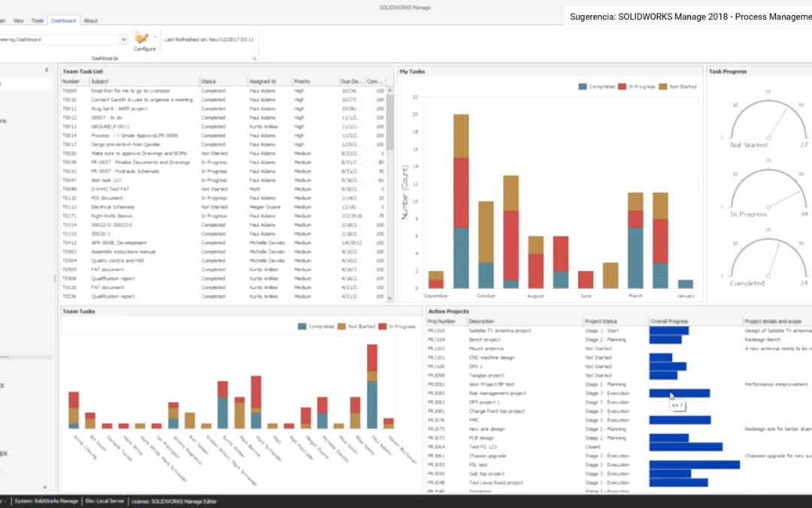Click the Configure button label
Viewport: 812px width, 508px height.
pos(144,48)
